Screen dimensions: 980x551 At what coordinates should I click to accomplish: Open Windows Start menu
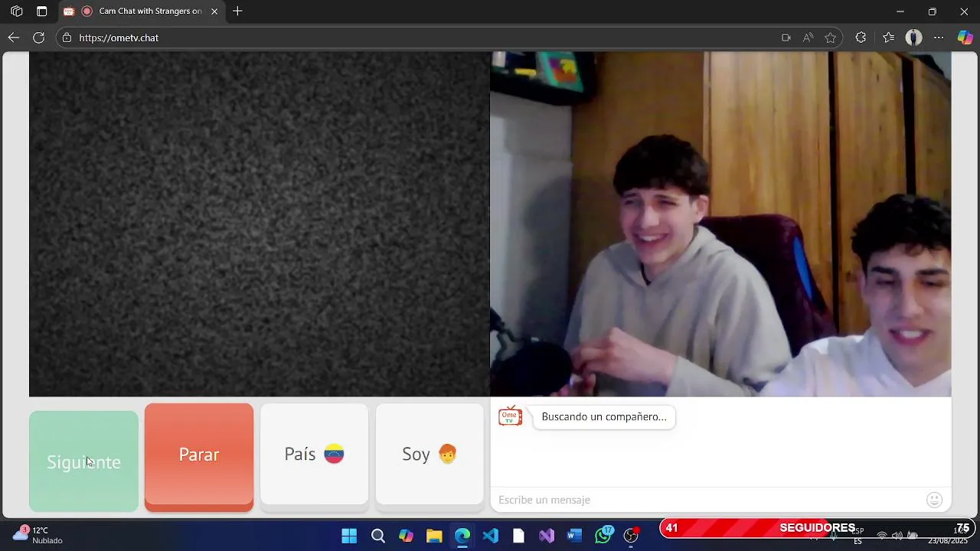tap(349, 536)
